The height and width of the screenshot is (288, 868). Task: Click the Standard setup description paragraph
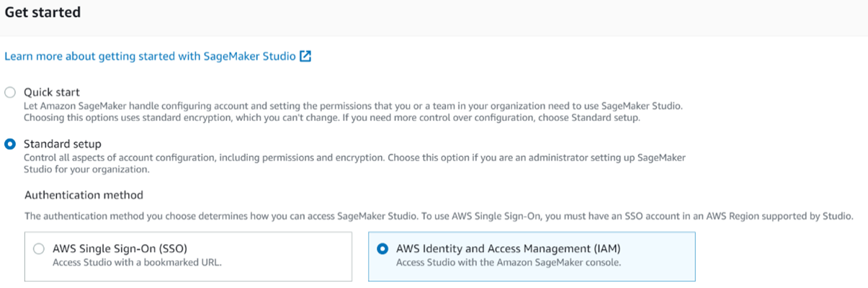pyautogui.click(x=355, y=163)
